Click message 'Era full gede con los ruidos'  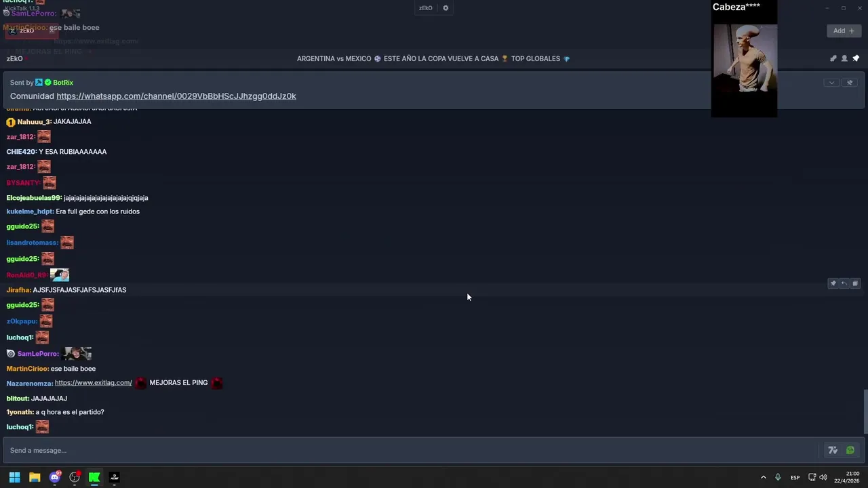tap(98, 211)
